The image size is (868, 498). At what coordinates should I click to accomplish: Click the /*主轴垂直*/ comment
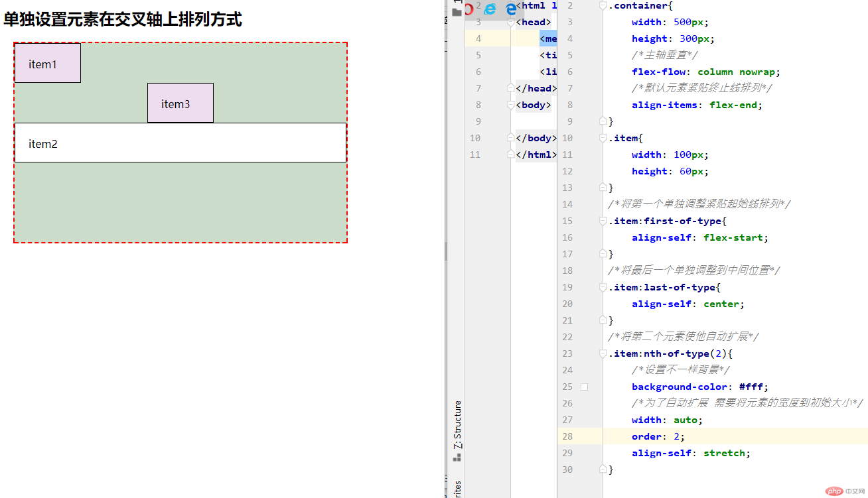(x=665, y=55)
